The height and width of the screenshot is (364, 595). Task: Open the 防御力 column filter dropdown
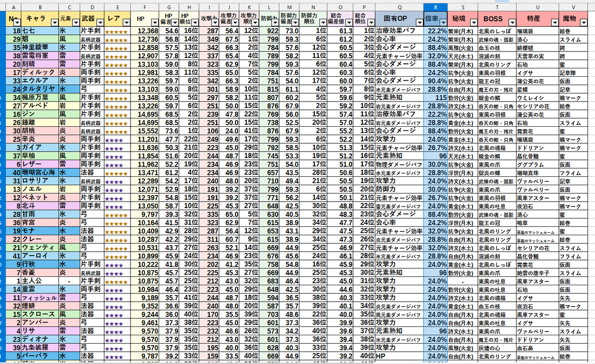[275, 22]
